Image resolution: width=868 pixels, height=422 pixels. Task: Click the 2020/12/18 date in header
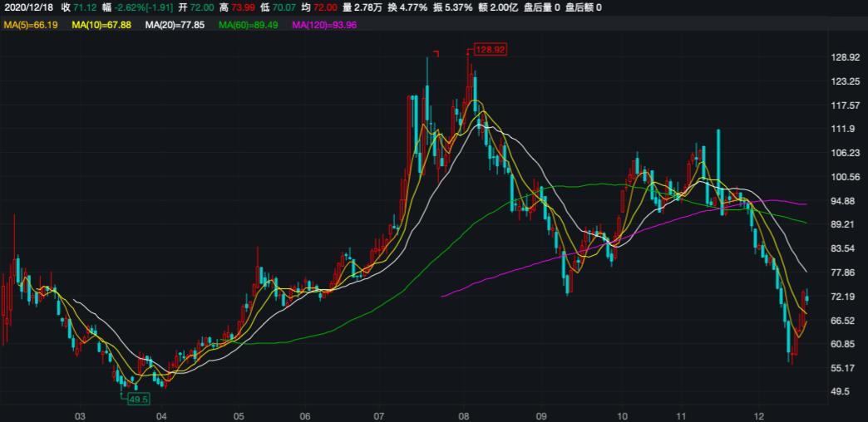pos(27,7)
